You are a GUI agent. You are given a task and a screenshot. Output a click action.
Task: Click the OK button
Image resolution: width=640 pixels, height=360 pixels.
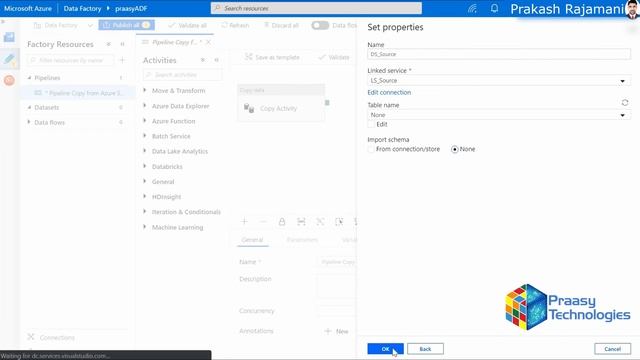[385, 349]
